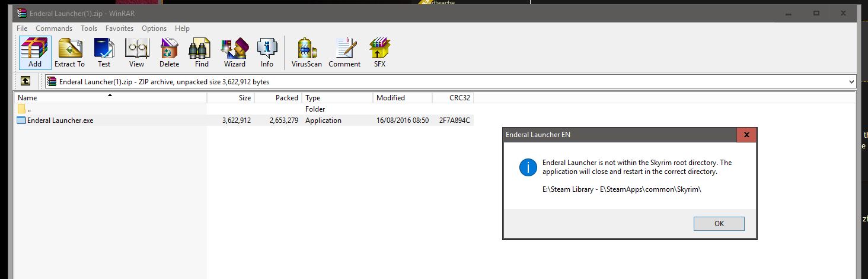Run the Test archive tool
The width and height of the screenshot is (868, 279).
(104, 53)
